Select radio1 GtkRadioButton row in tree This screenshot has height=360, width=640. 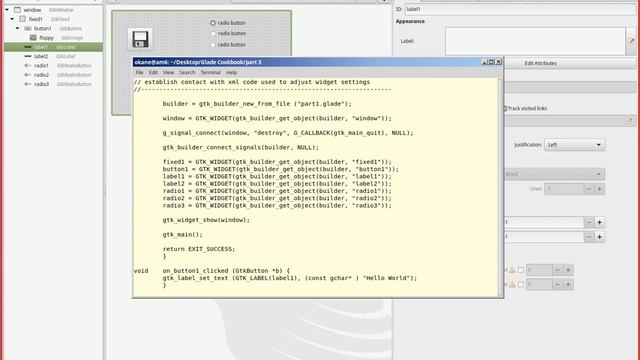53,65
